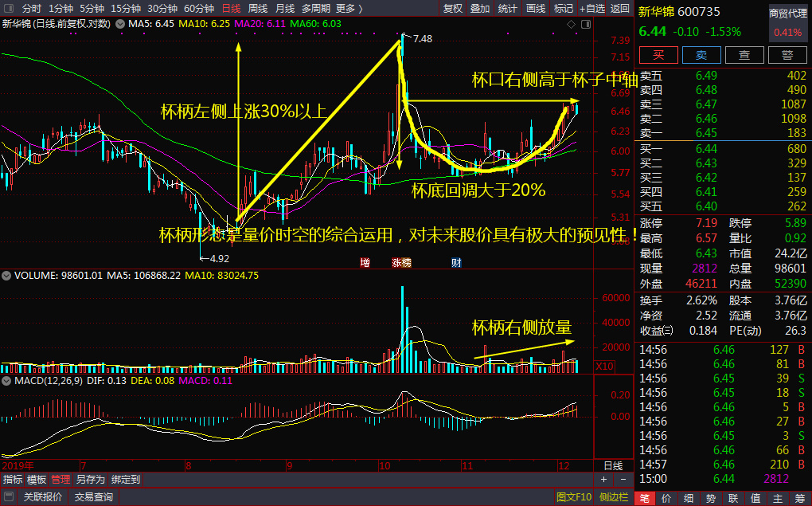Screen dimensions: 812x506
Task: Click the small window icon left of 关联报价
Action: click(10, 497)
